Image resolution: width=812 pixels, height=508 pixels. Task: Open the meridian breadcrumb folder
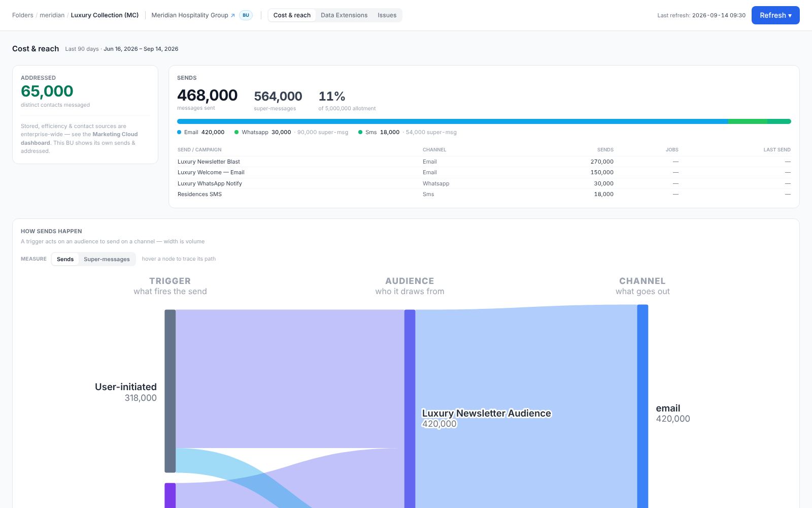52,15
